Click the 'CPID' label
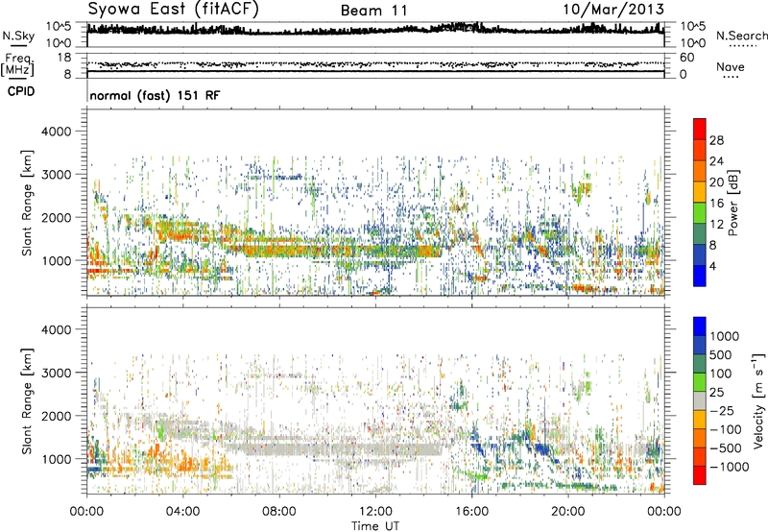This screenshot has height=532, width=768. (x=21, y=91)
